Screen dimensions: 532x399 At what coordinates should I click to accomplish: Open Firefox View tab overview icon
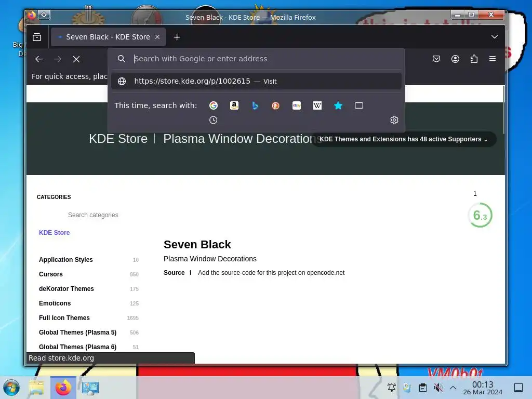coord(37,37)
